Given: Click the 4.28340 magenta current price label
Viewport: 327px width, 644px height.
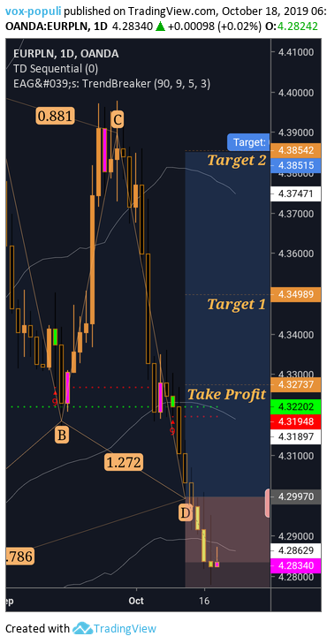Looking at the screenshot, I should tap(296, 566).
